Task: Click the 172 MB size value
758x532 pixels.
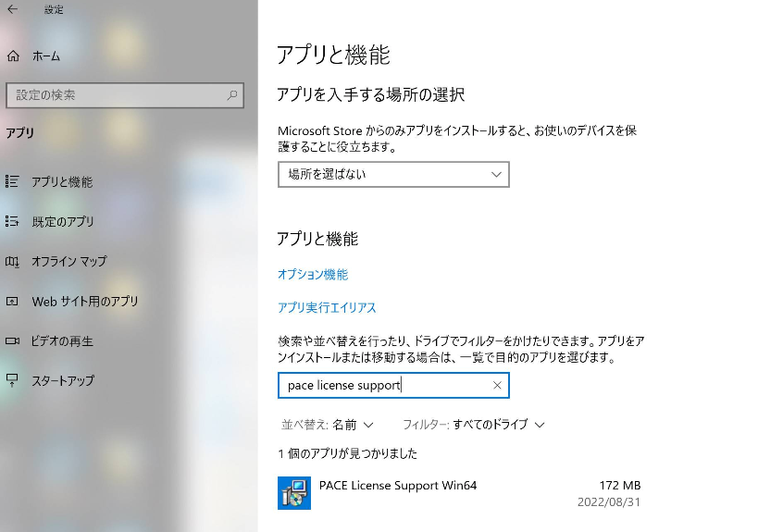Action: click(620, 485)
